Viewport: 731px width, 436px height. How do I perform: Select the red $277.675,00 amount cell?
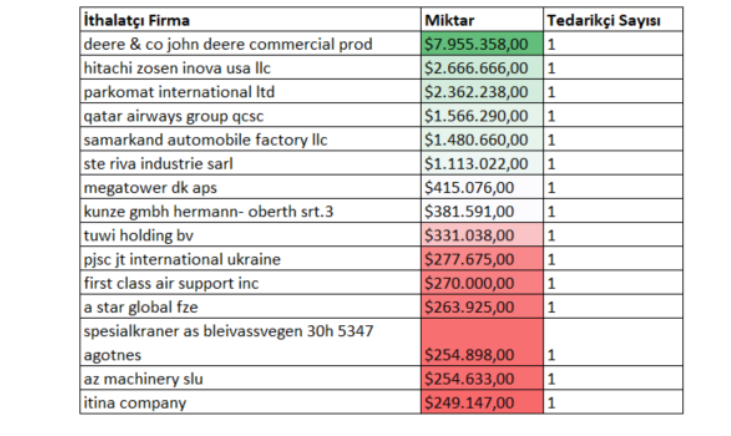pyautogui.click(x=481, y=259)
